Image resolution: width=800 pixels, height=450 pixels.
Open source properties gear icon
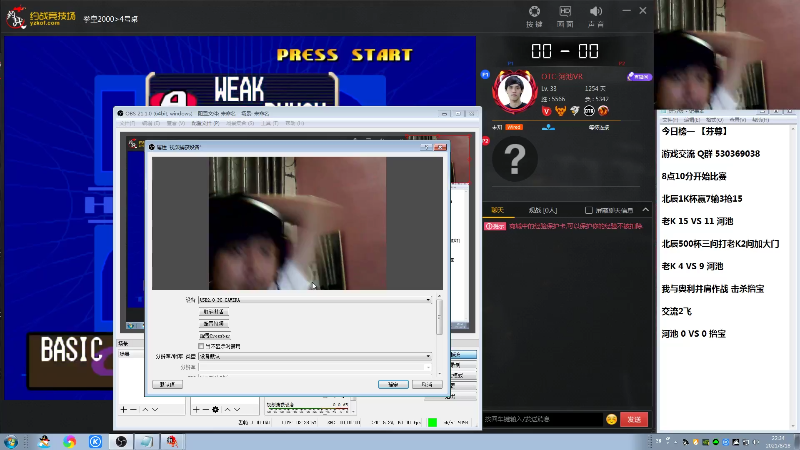(215, 410)
